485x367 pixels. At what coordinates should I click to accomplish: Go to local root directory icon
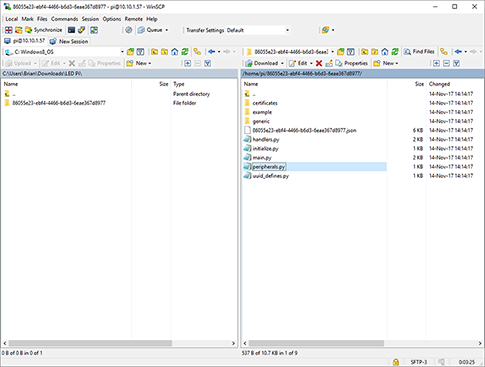164,52
